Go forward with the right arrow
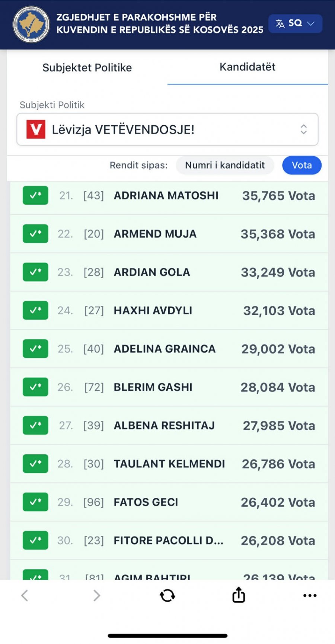335x644 pixels. pos(96,595)
